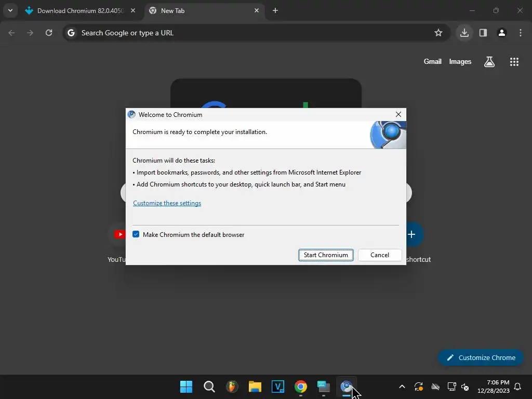Click Customize these settings link
The width and height of the screenshot is (532, 399).
click(x=167, y=203)
